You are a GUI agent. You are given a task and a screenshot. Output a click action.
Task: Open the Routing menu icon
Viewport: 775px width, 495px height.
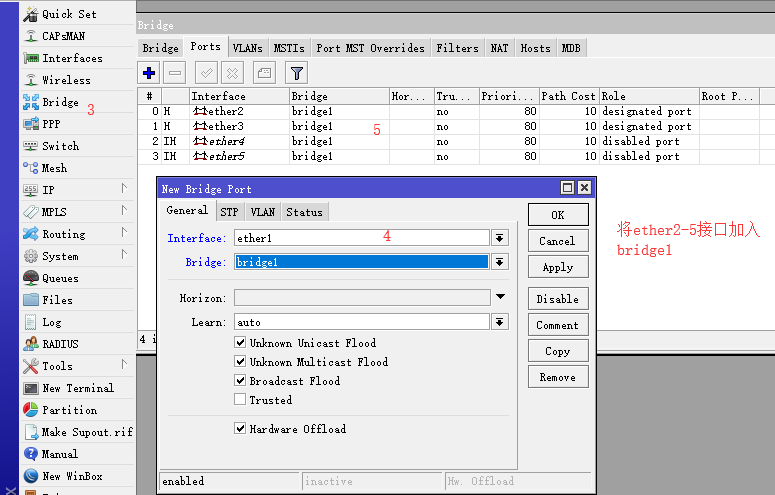point(31,234)
